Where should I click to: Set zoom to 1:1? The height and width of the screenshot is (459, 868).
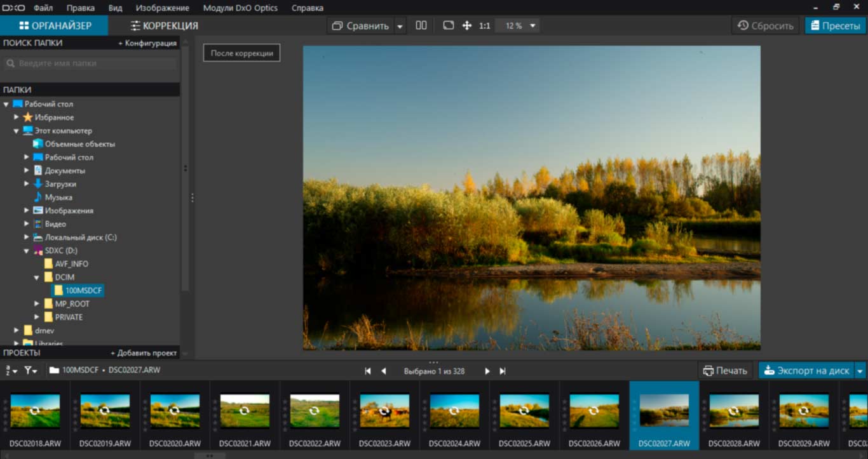tap(485, 26)
